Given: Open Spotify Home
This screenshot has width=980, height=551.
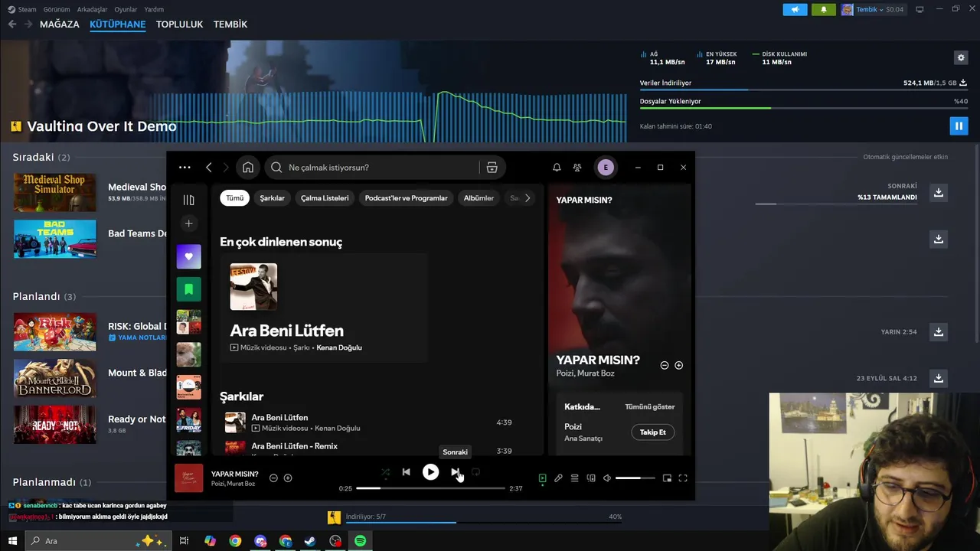Looking at the screenshot, I should pyautogui.click(x=248, y=168).
